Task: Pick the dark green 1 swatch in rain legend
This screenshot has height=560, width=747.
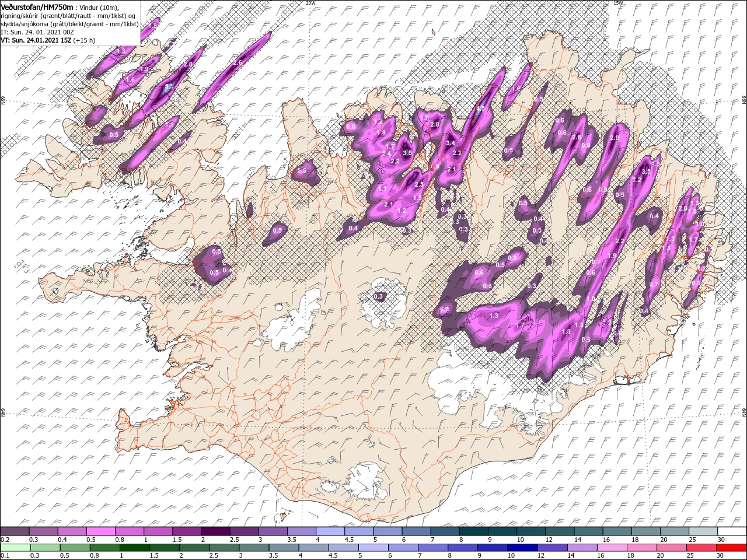Action: tap(135, 548)
